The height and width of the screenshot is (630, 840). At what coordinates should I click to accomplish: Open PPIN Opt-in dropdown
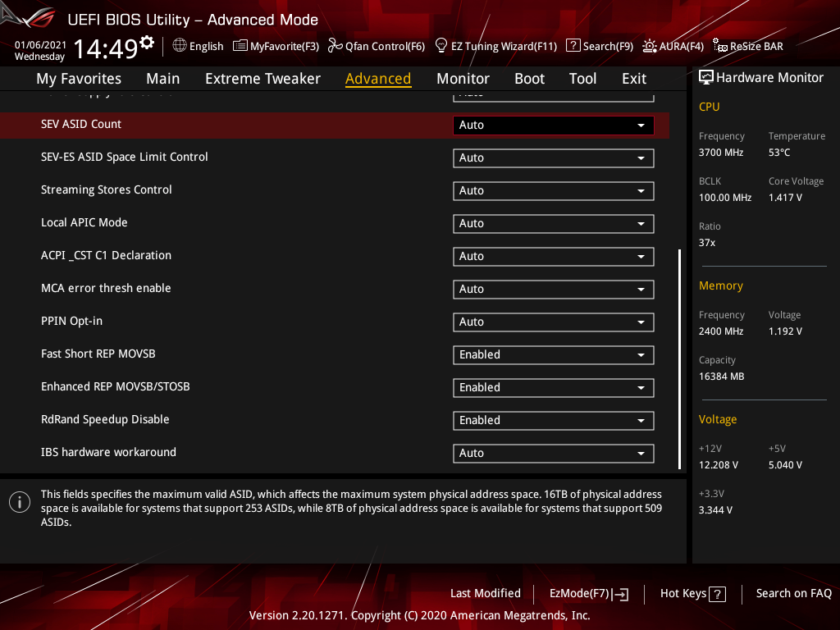[x=554, y=322]
